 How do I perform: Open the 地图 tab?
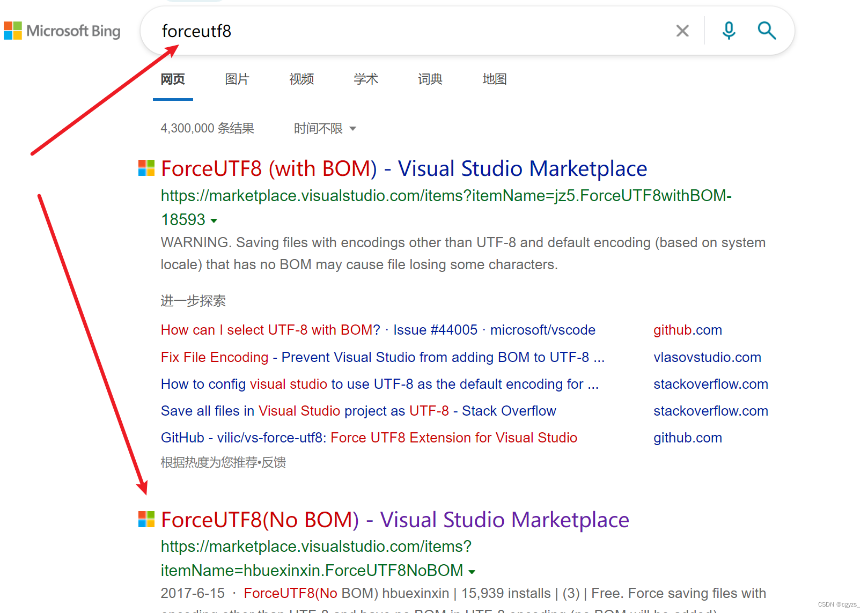click(495, 79)
